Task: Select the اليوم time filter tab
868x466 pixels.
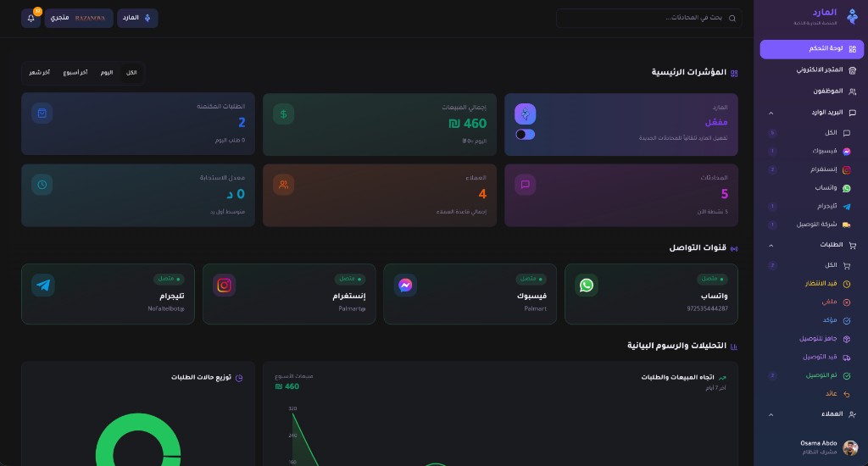Action: tap(107, 73)
